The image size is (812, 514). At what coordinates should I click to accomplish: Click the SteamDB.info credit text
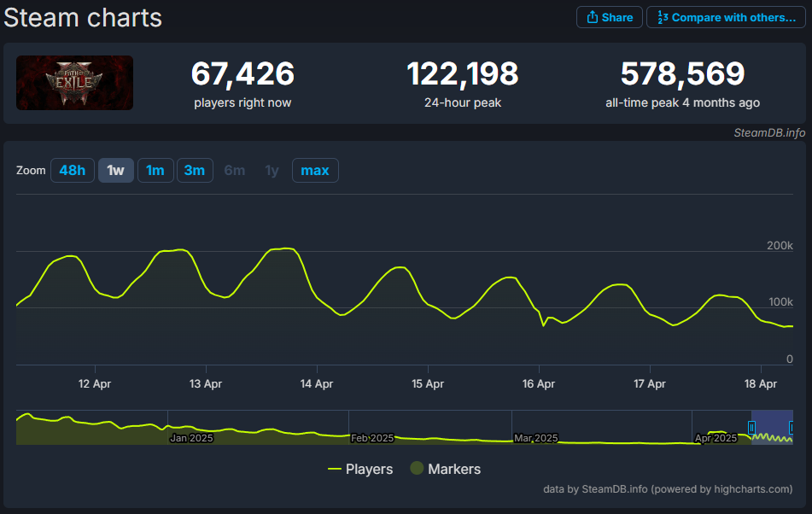[x=769, y=133]
